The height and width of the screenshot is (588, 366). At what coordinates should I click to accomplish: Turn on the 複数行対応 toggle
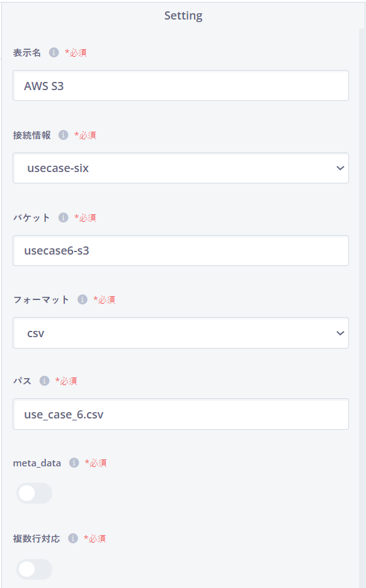click(x=34, y=569)
